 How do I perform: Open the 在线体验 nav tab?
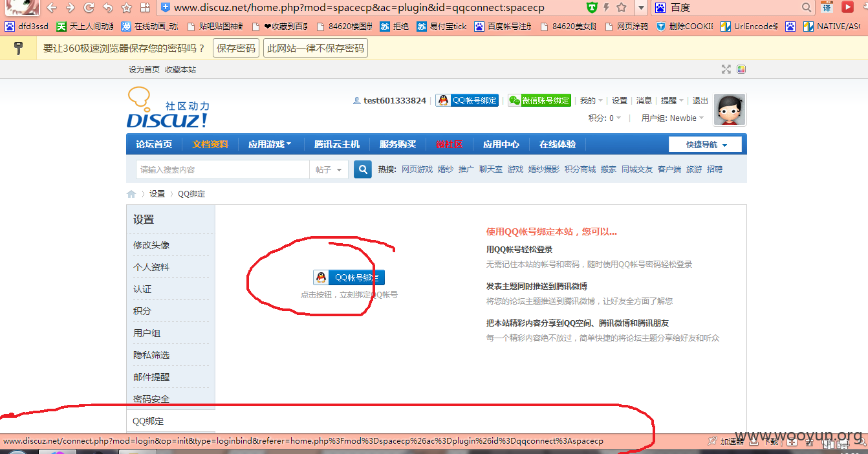coord(558,144)
